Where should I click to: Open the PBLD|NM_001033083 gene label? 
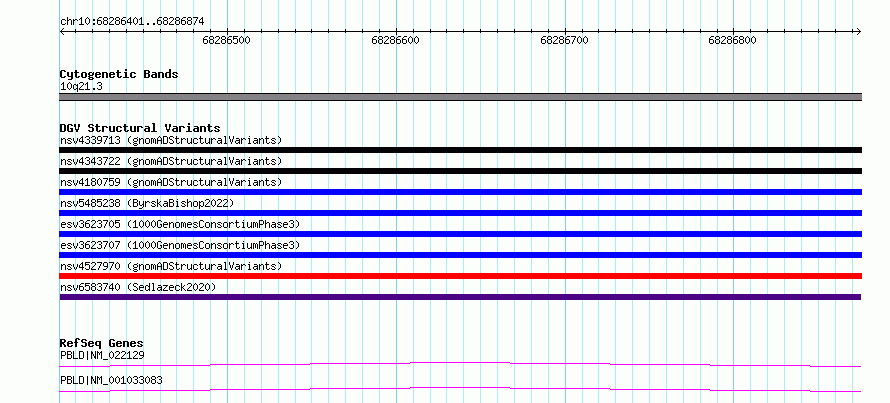coord(111,380)
